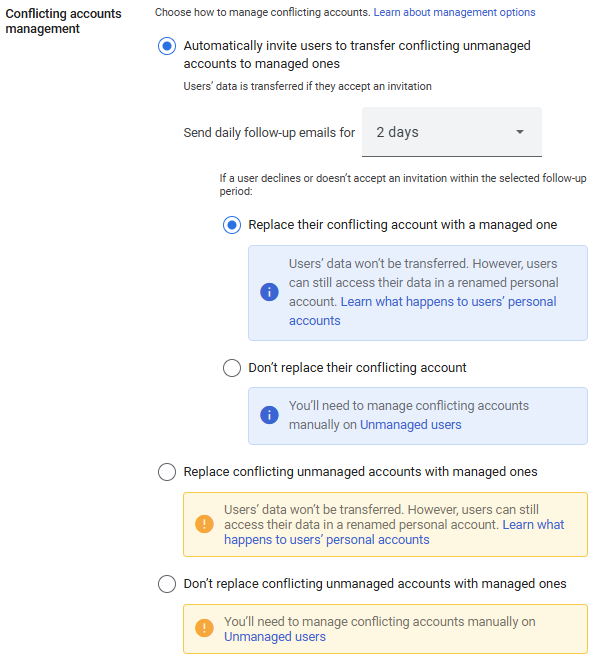Open 'Learn what happens' link in yellow warning box
606x665 pixels.
533,524
